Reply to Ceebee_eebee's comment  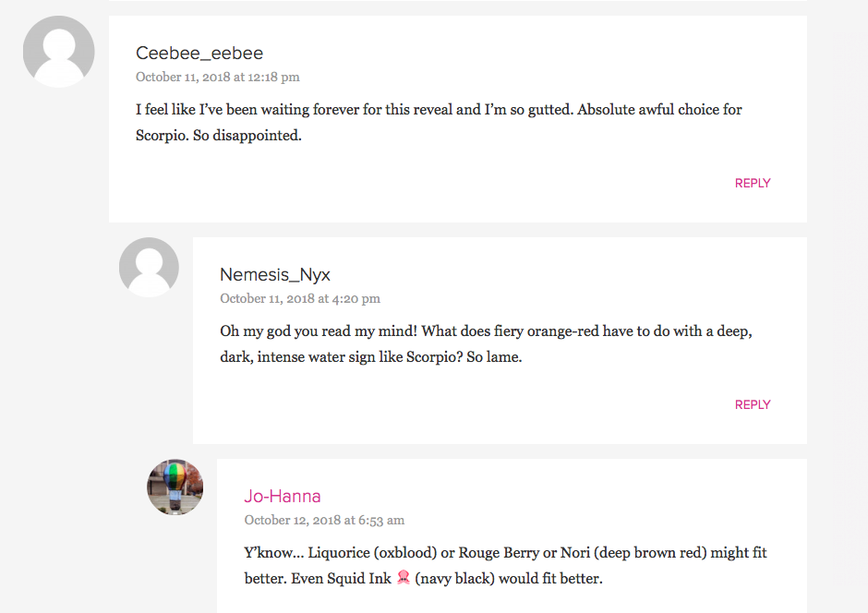tap(752, 183)
